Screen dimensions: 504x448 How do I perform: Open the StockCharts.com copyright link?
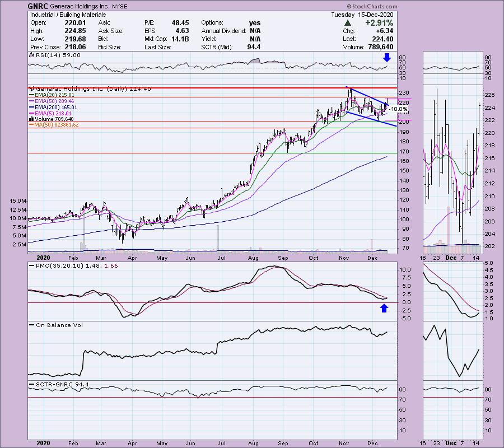pos(372,6)
